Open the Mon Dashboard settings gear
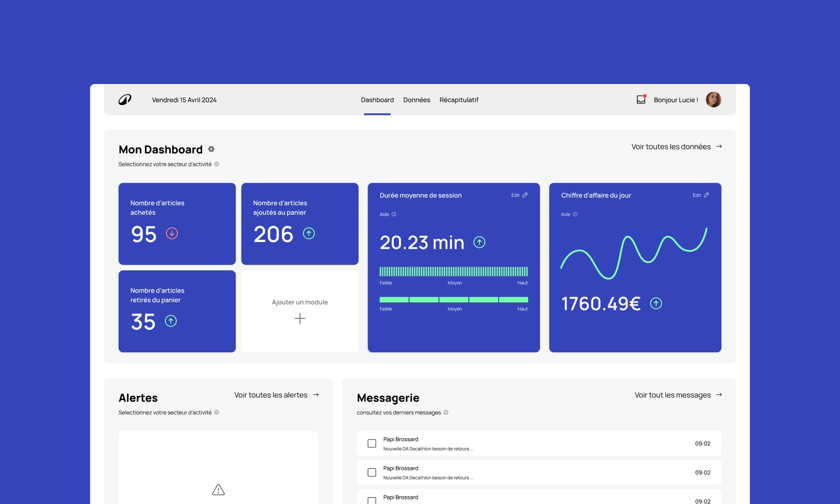This screenshot has height=504, width=840. click(x=211, y=149)
